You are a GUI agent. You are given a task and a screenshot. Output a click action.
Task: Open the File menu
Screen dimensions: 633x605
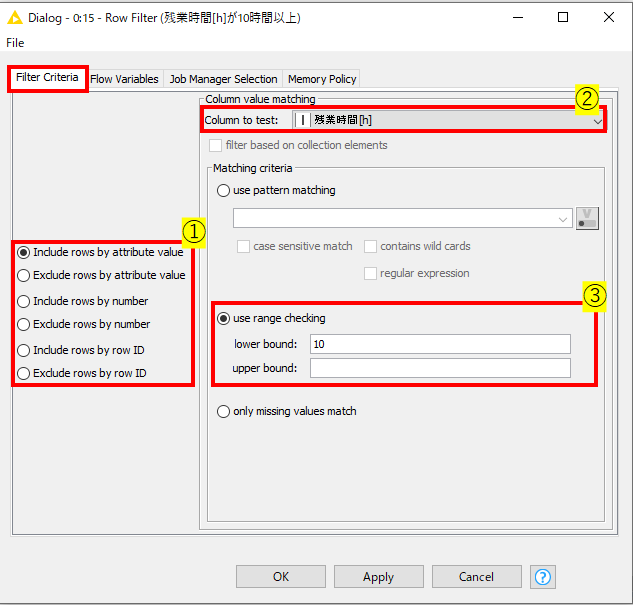(x=15, y=43)
